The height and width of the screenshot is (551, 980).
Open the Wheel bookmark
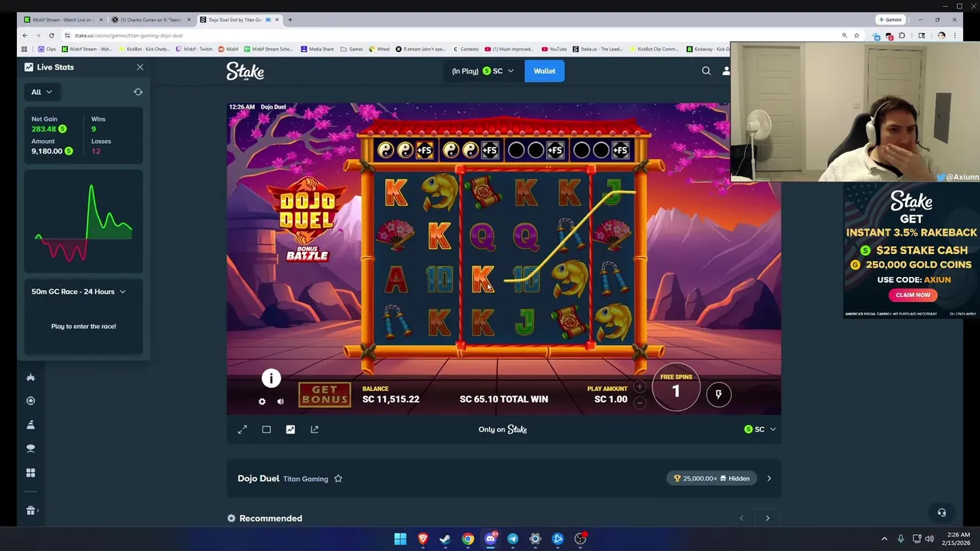[x=379, y=49]
